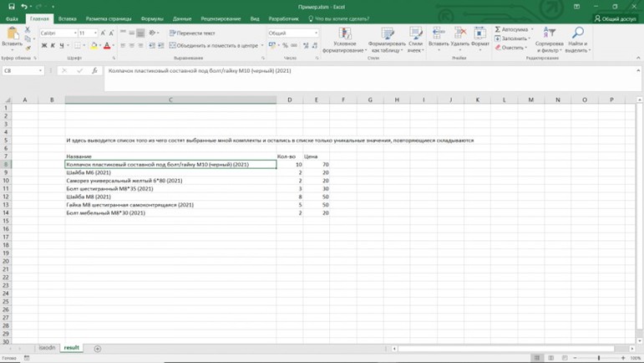Click the Заполнить fill button
644x363 pixels.
pos(512,38)
